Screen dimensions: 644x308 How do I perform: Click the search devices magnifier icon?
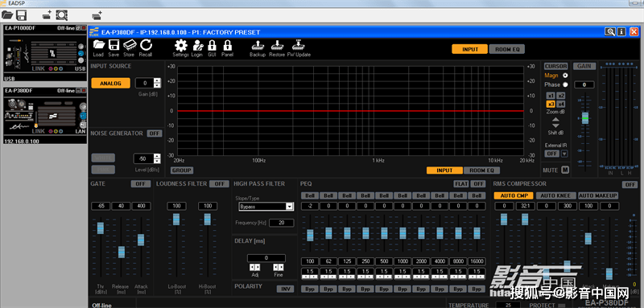(62, 15)
